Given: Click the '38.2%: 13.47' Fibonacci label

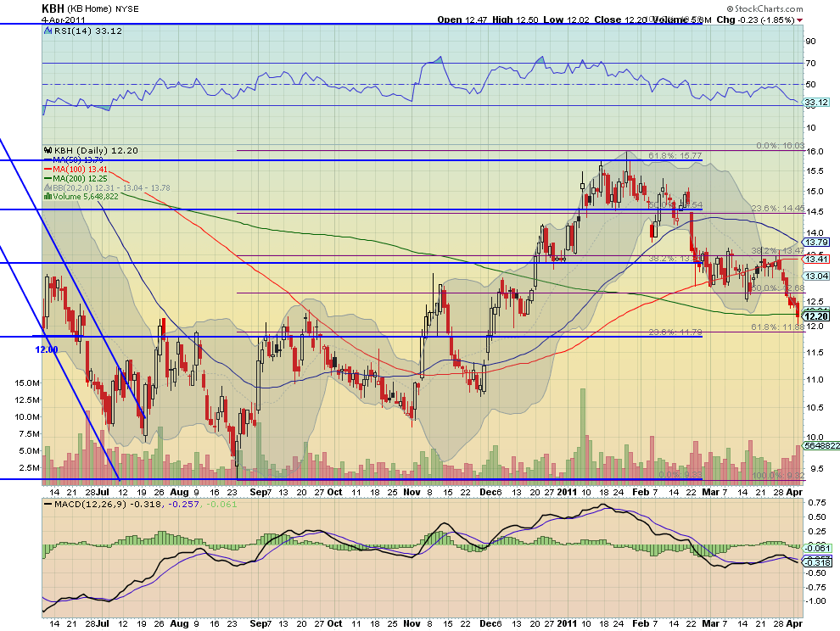Looking at the screenshot, I should coord(777,250).
